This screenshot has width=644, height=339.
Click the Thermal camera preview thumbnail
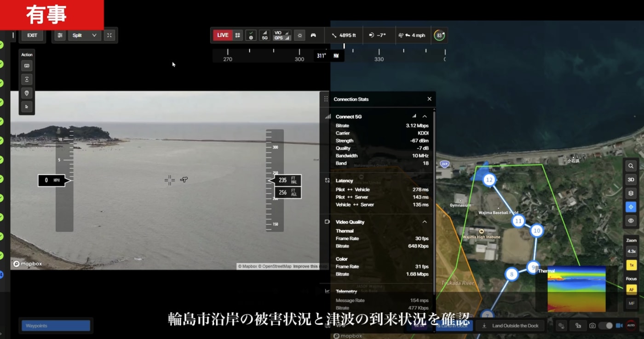point(576,289)
